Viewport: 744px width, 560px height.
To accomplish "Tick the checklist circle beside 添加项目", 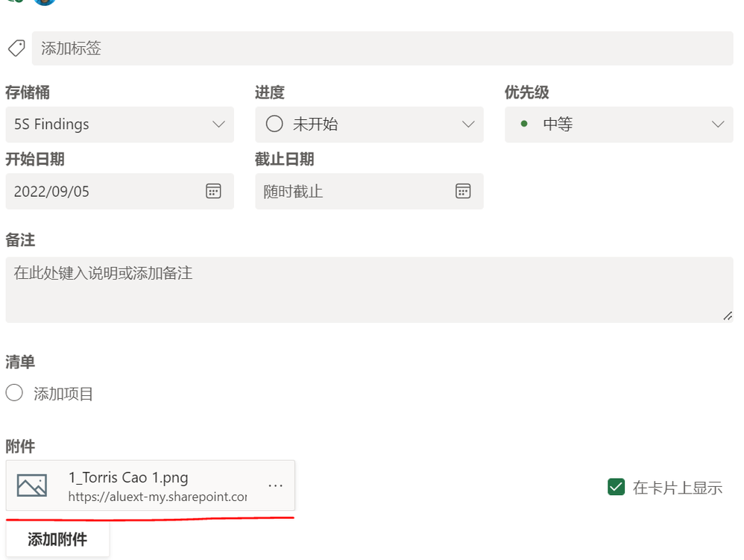I will (x=14, y=393).
